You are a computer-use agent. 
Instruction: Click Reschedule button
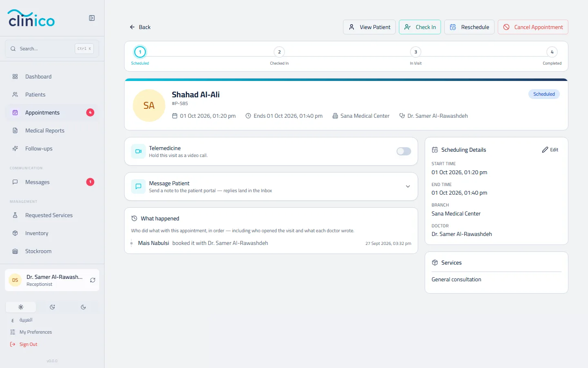coord(469,27)
